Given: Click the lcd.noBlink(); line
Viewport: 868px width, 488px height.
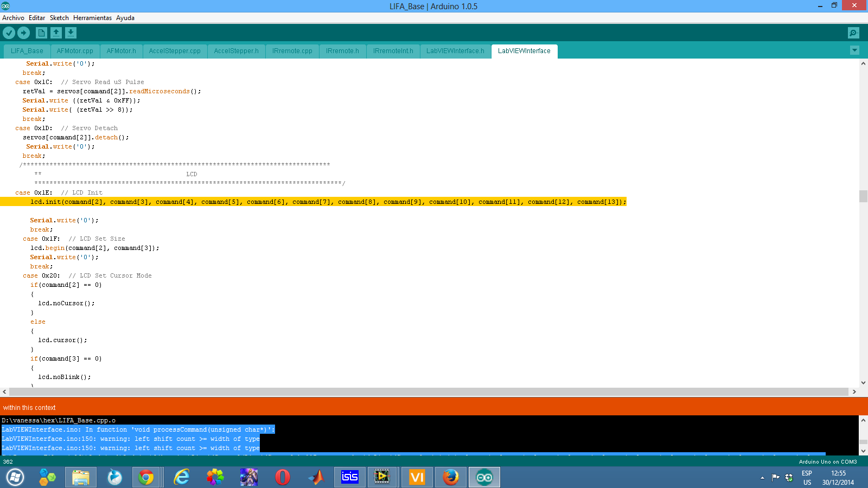Looking at the screenshot, I should (x=65, y=377).
